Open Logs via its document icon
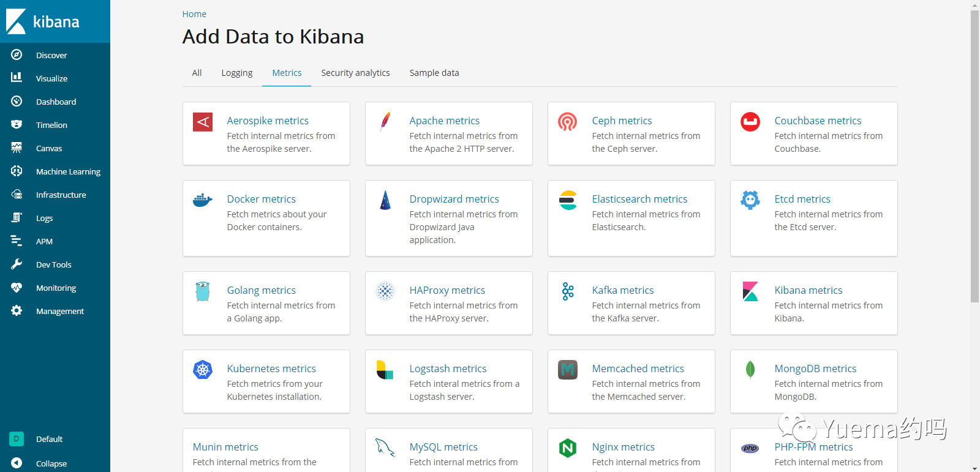The width and height of the screenshot is (980, 472). coord(17,217)
